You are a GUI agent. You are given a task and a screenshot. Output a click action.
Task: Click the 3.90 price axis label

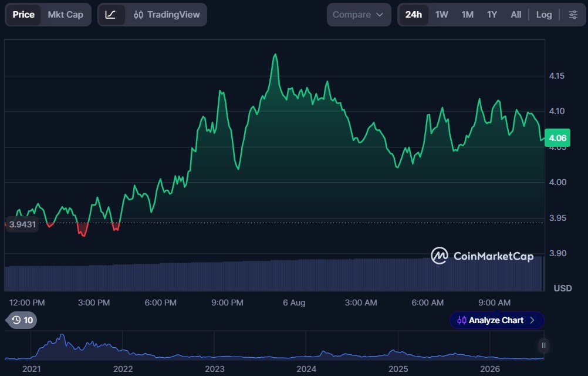[557, 253]
